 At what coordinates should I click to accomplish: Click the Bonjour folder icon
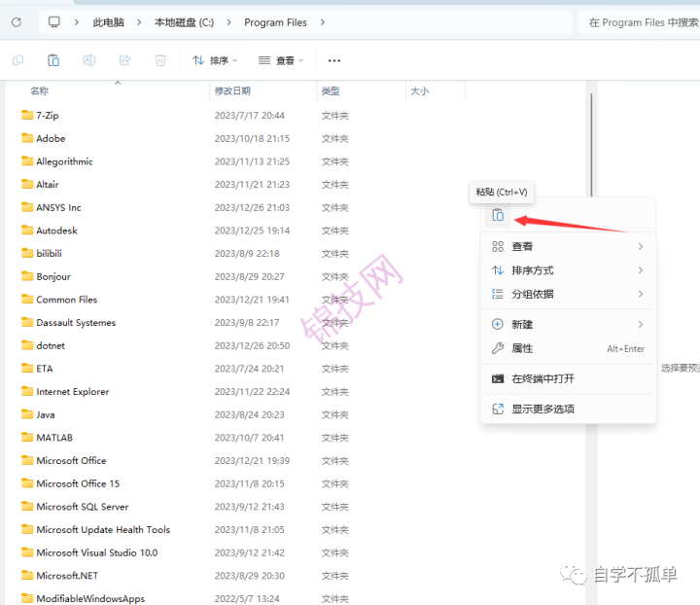(27, 276)
